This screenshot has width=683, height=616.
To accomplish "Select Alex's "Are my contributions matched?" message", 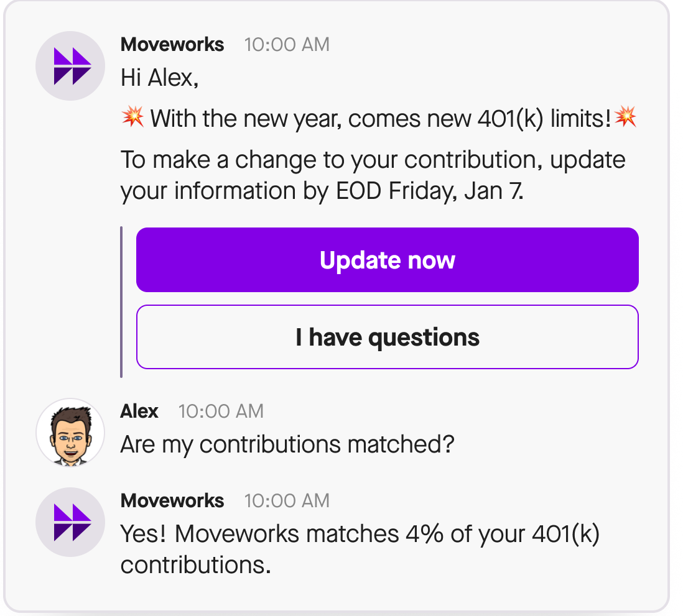I will [287, 444].
